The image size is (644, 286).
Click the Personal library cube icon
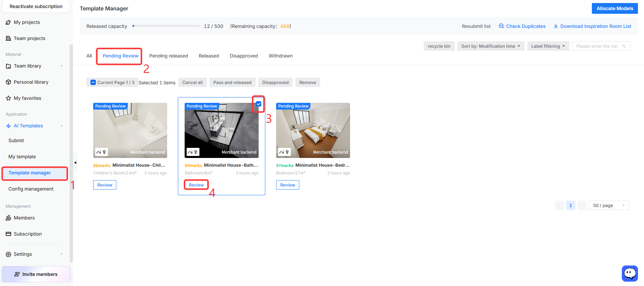pos(8,82)
